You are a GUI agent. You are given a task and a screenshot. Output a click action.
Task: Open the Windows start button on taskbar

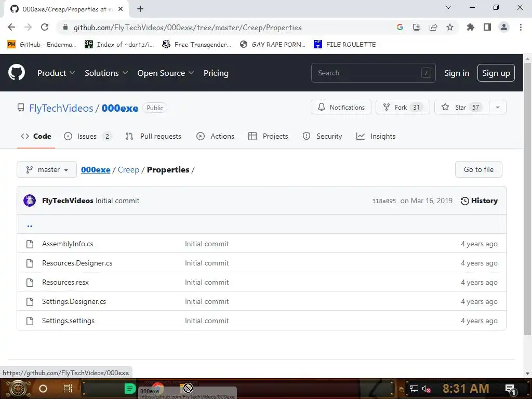(18, 389)
